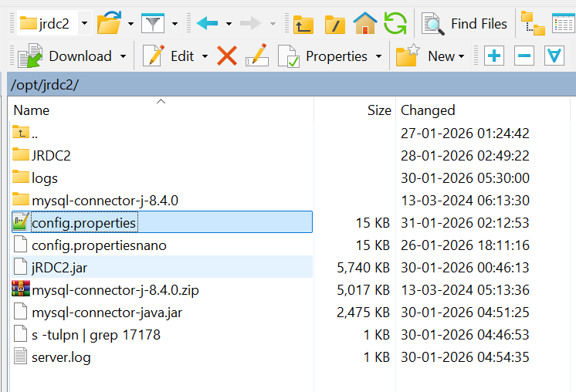Viewport: 576px width, 392px height.
Task: Click the /opt/jrdc2/ path bar
Action: click(292, 85)
